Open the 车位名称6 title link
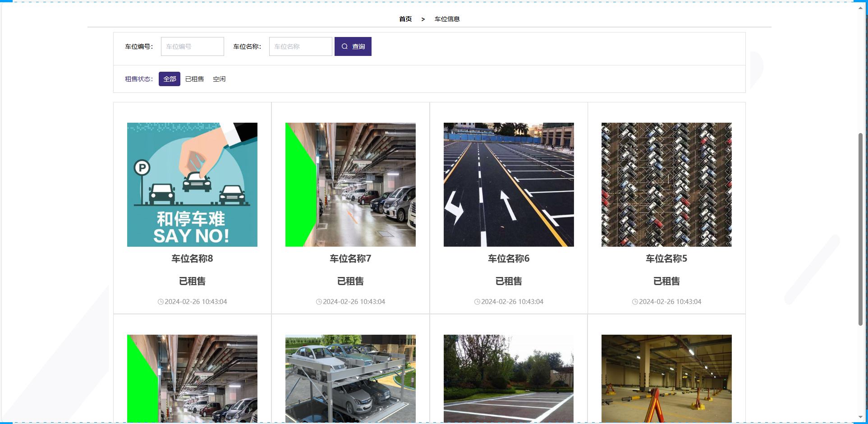868x424 pixels. click(509, 258)
